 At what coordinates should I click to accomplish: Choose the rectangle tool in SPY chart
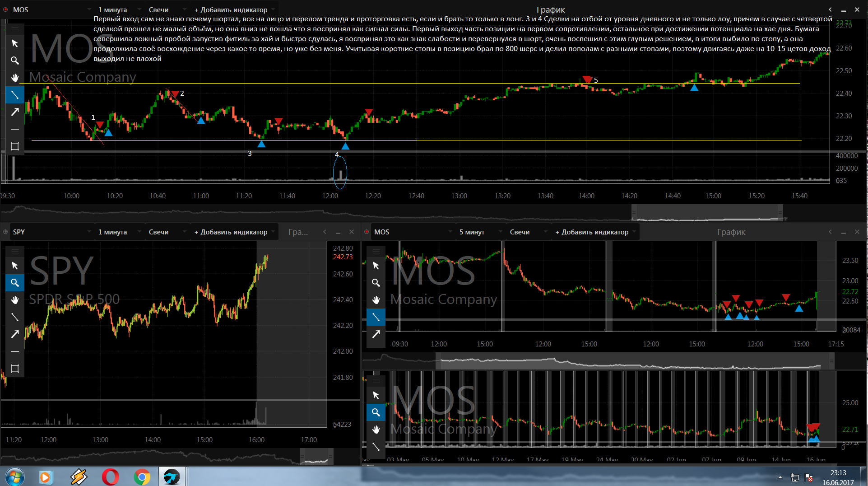pyautogui.click(x=14, y=369)
